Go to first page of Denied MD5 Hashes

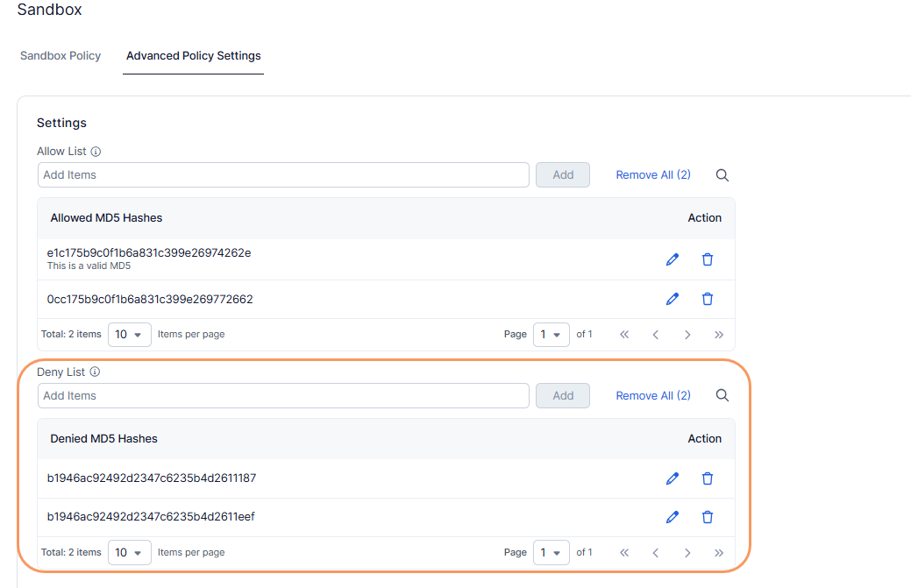click(624, 553)
